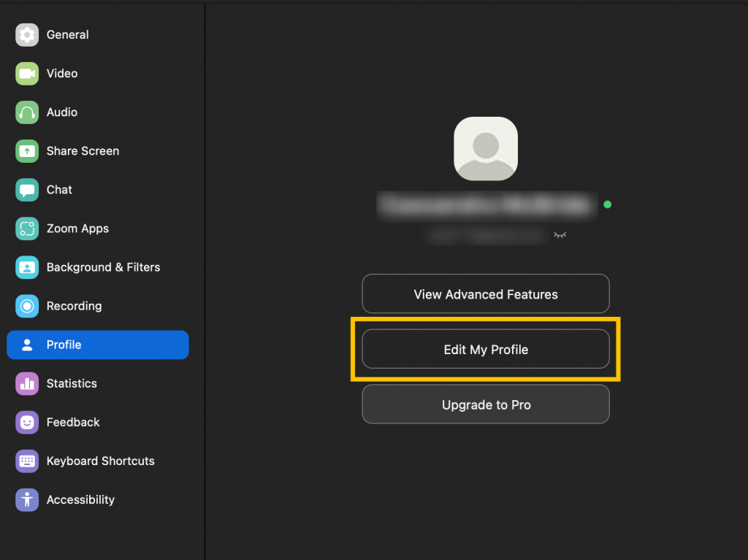Click the Share Screen icon
748x560 pixels.
(x=26, y=150)
